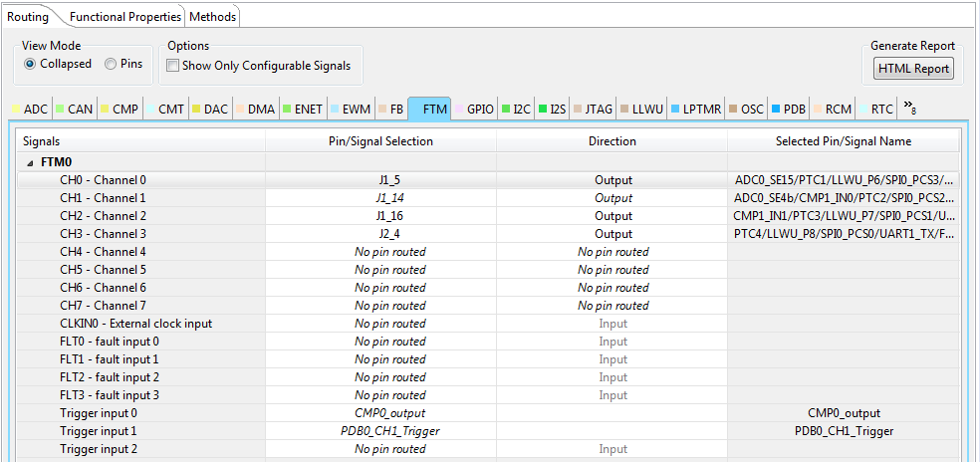Viewport: 980px width, 462px height.
Task: Sort by the Signals column header
Action: pos(140,141)
